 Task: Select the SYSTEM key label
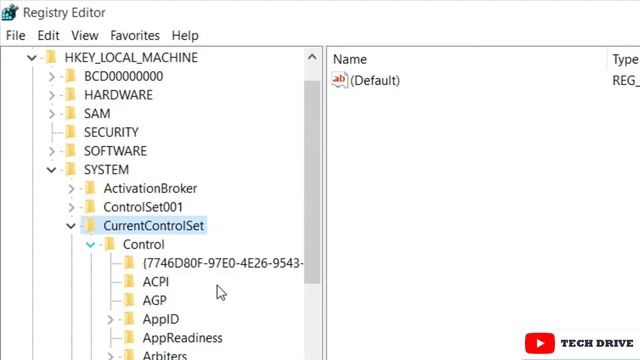(x=107, y=170)
